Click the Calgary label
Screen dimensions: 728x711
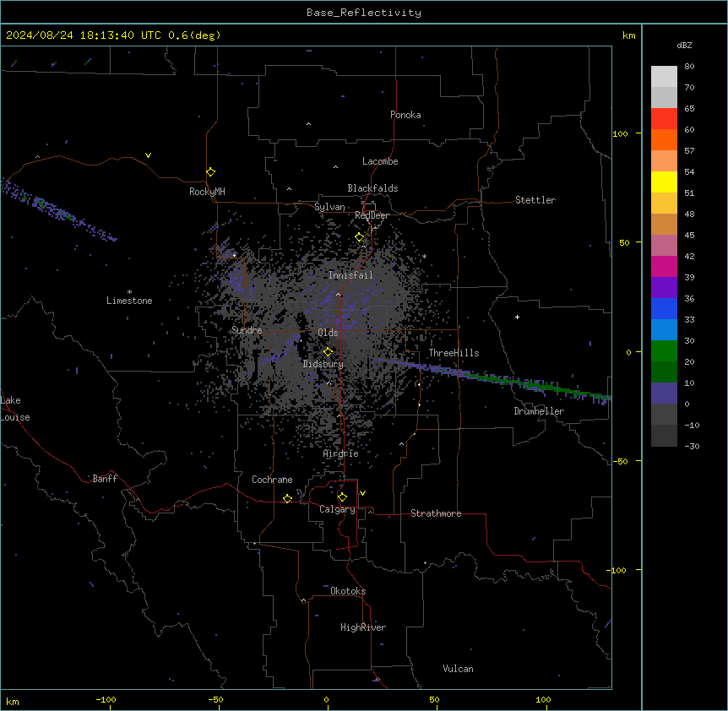tap(337, 509)
